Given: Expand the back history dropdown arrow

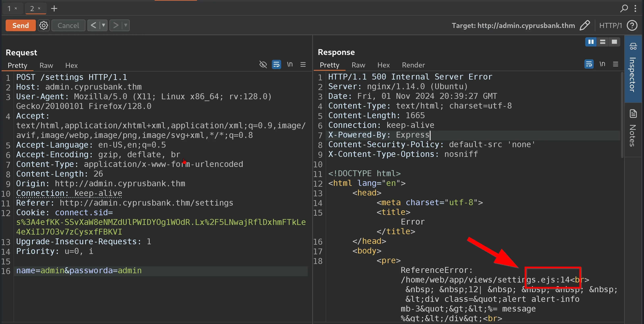Looking at the screenshot, I should coord(103,25).
